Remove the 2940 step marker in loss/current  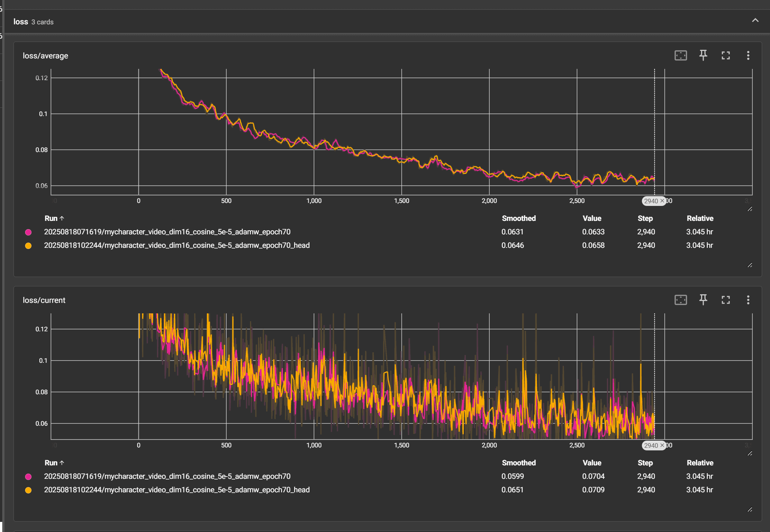tap(662, 446)
